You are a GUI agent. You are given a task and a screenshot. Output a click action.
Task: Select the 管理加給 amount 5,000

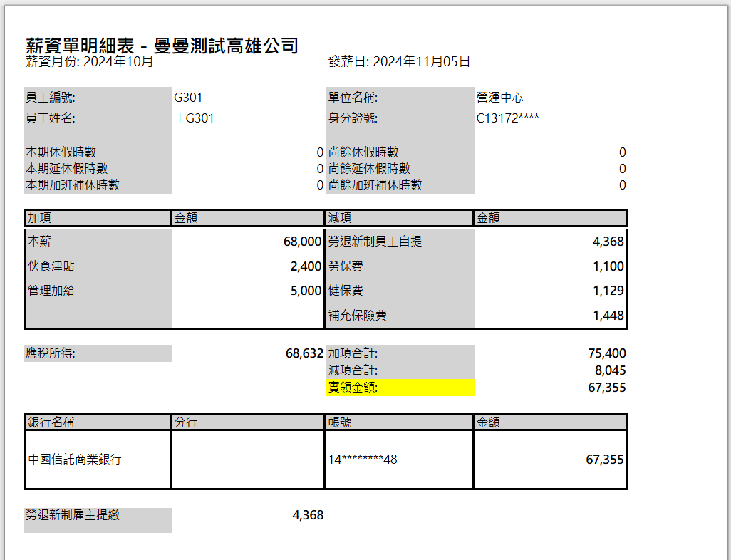[306, 291]
